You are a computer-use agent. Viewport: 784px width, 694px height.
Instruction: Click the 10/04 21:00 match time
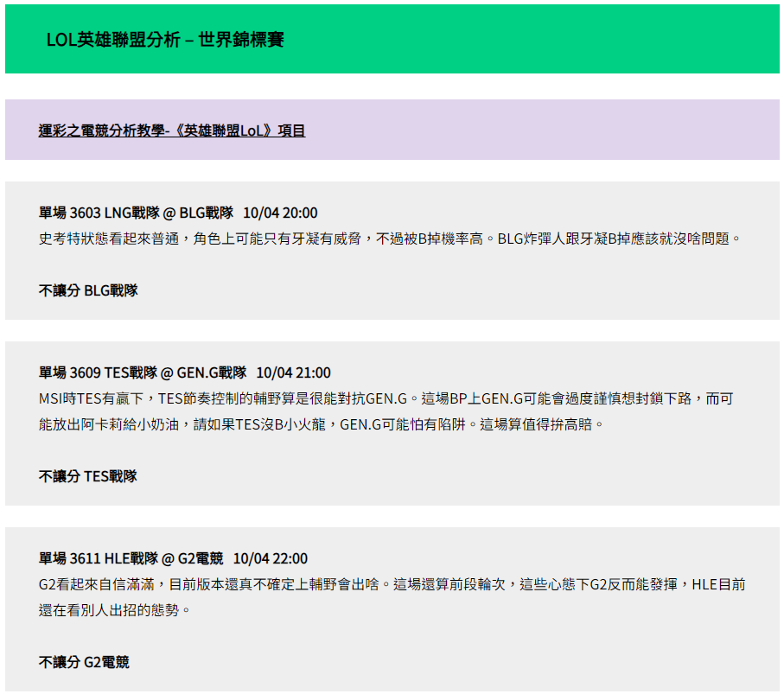pyautogui.click(x=293, y=372)
